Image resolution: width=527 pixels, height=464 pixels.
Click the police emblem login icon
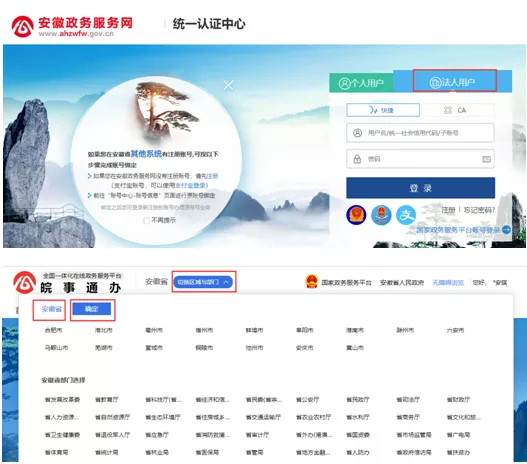[x=356, y=215]
